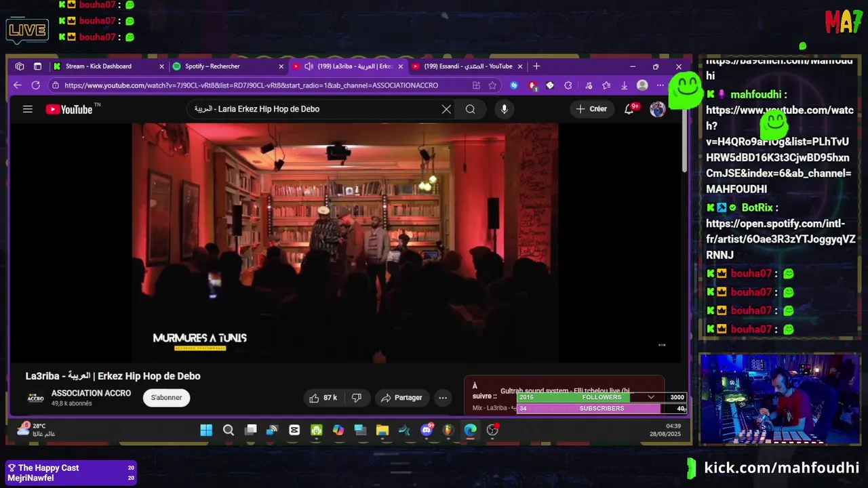Open File Explorer from the taskbar

(x=382, y=430)
